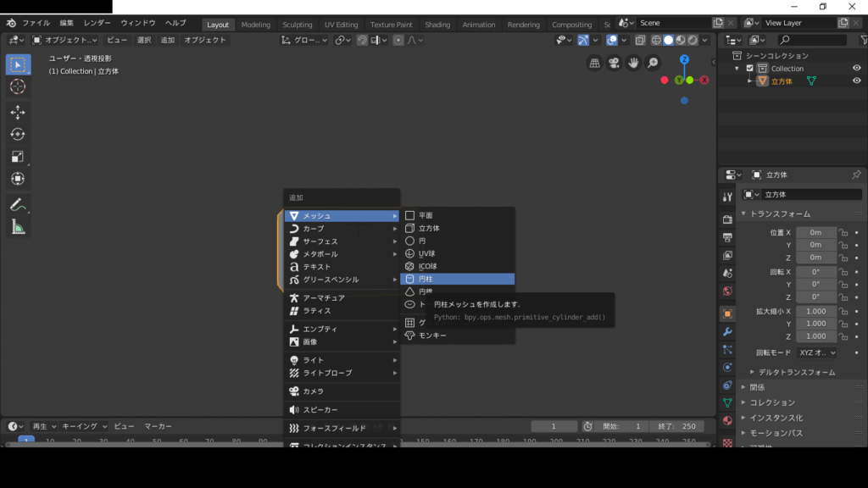Select the 3D Cursor tool
868x488 pixels.
point(18,86)
